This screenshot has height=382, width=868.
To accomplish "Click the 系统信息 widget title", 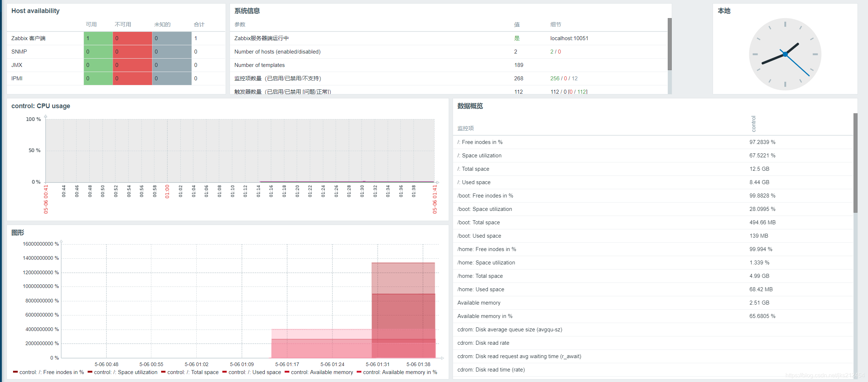I will (247, 11).
